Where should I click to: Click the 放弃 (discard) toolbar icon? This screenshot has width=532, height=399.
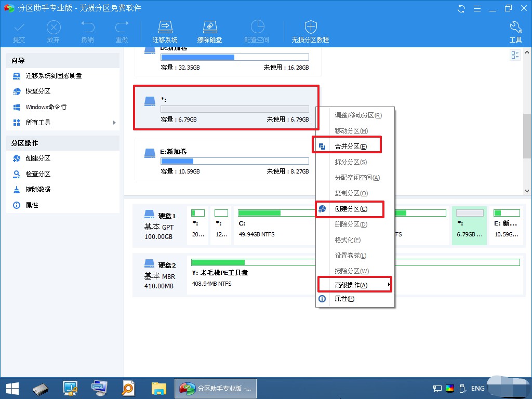54,32
